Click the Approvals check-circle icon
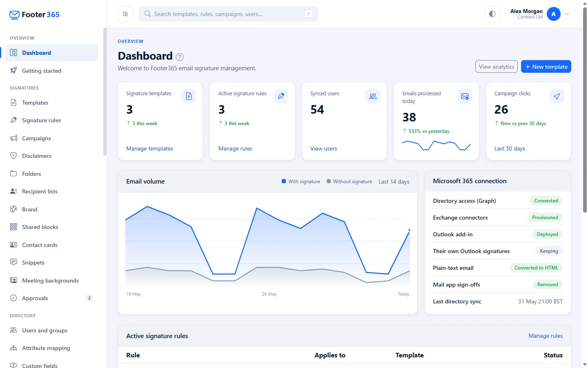This screenshot has height=368, width=588. (13, 298)
